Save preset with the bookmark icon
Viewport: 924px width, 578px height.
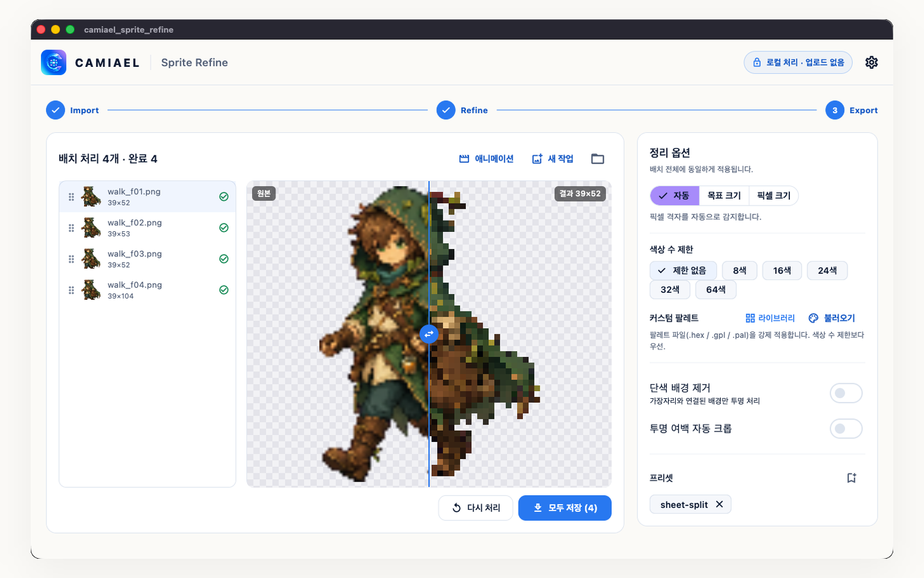(x=851, y=478)
